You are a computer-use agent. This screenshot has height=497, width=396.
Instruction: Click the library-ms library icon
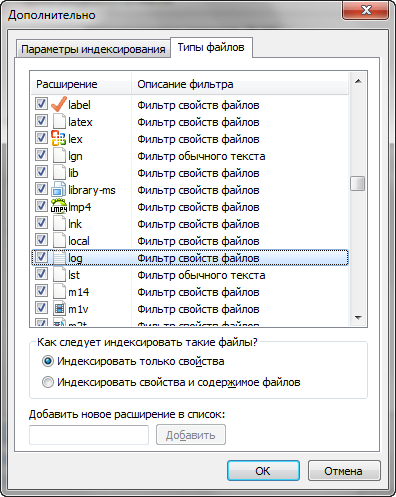[x=58, y=189]
